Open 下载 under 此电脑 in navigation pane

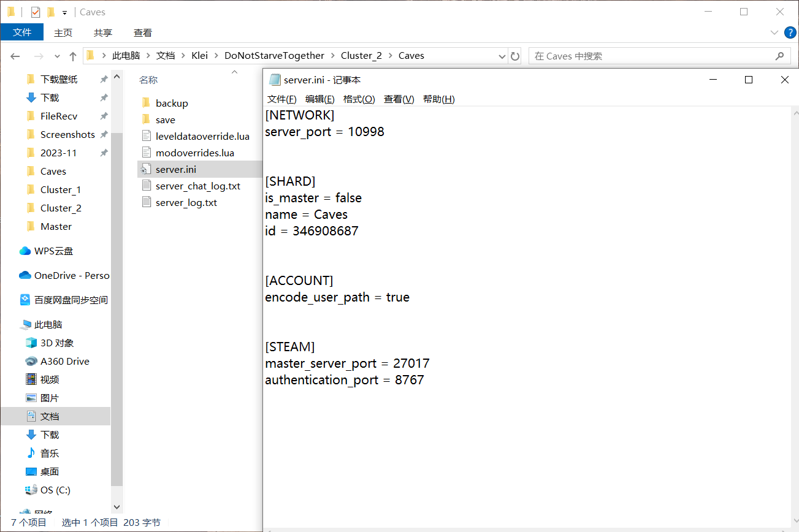50,435
